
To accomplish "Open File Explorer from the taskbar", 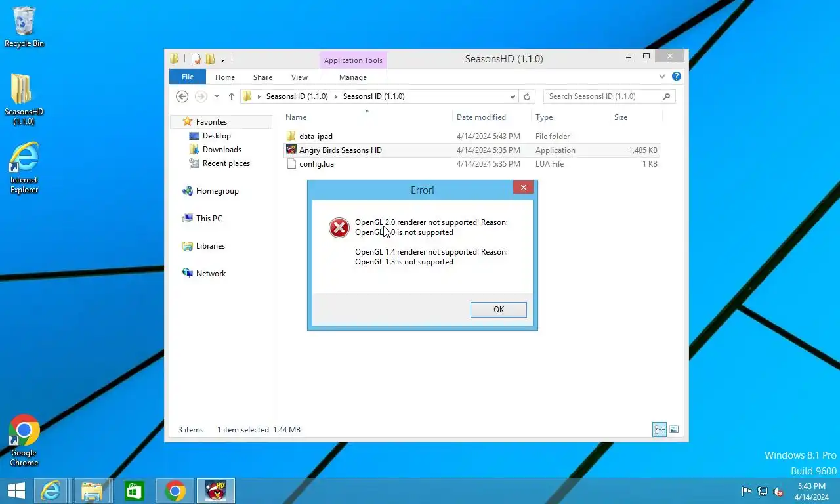I will pos(92,491).
